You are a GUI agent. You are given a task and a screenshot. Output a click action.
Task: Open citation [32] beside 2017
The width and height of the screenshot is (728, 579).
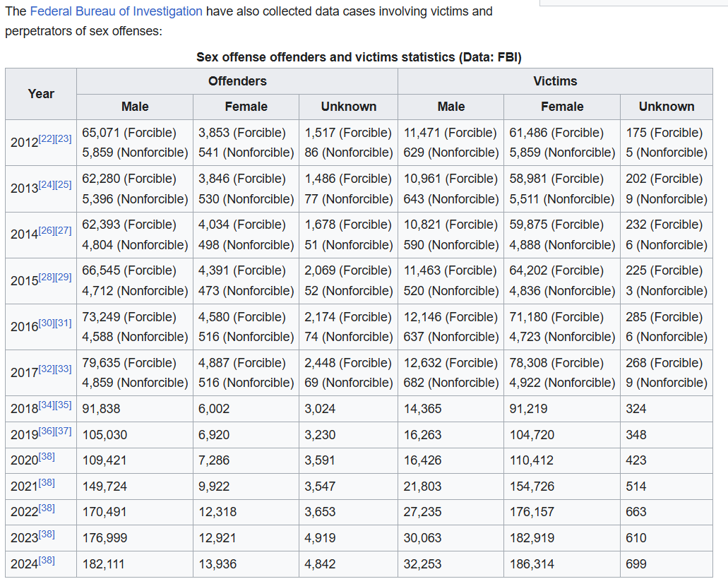click(x=47, y=369)
